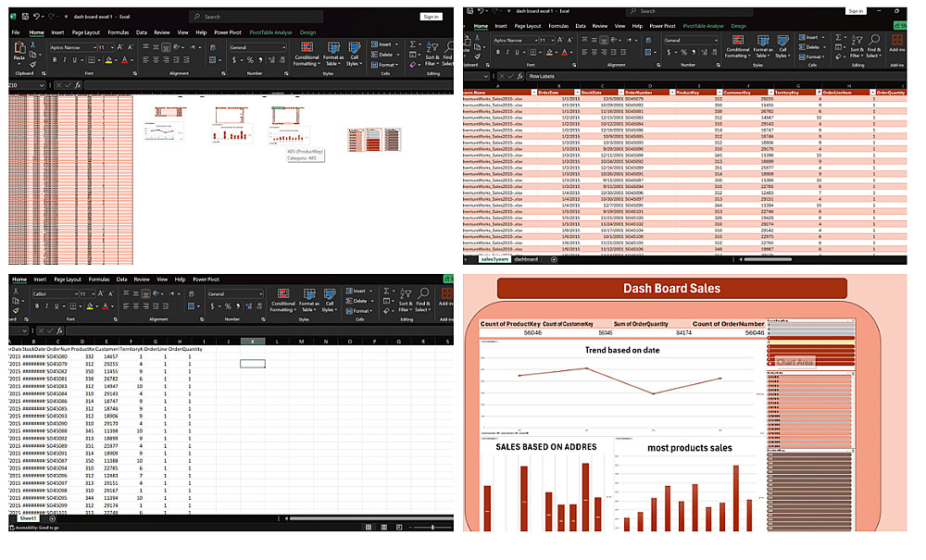Switch to the dashboard sheet tab
This screenshot has height=560, width=926.
click(526, 259)
